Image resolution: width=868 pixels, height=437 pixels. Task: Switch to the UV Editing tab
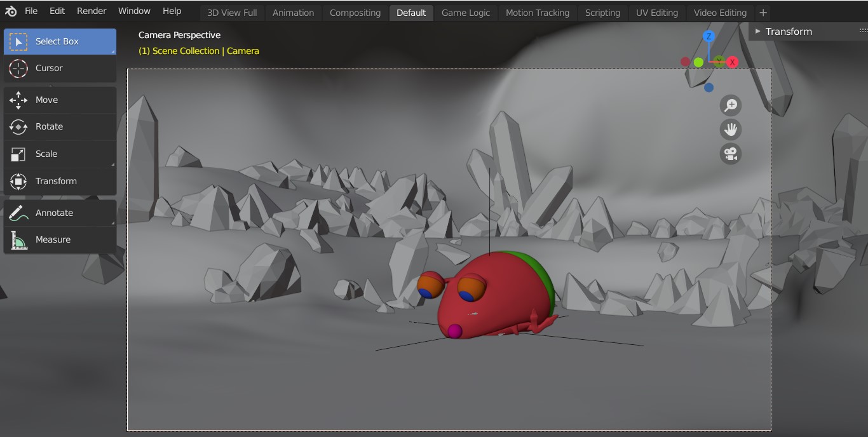(656, 13)
